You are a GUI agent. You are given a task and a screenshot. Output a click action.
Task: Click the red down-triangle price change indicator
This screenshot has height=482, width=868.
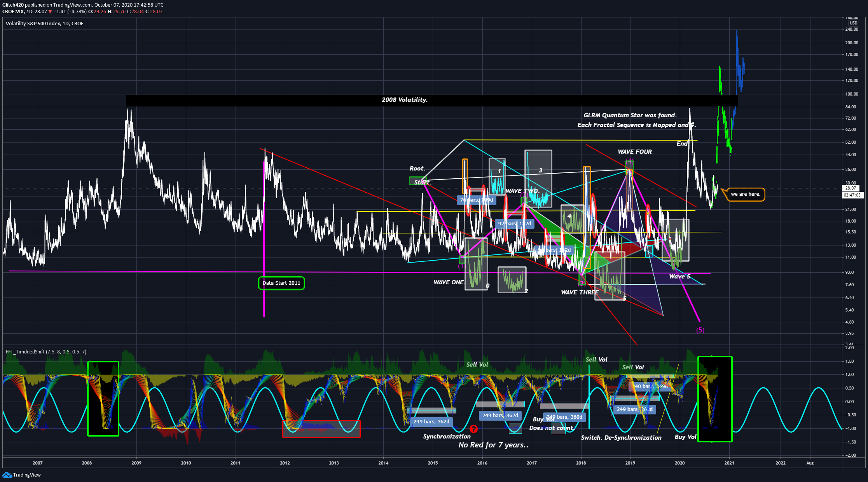tap(50, 12)
